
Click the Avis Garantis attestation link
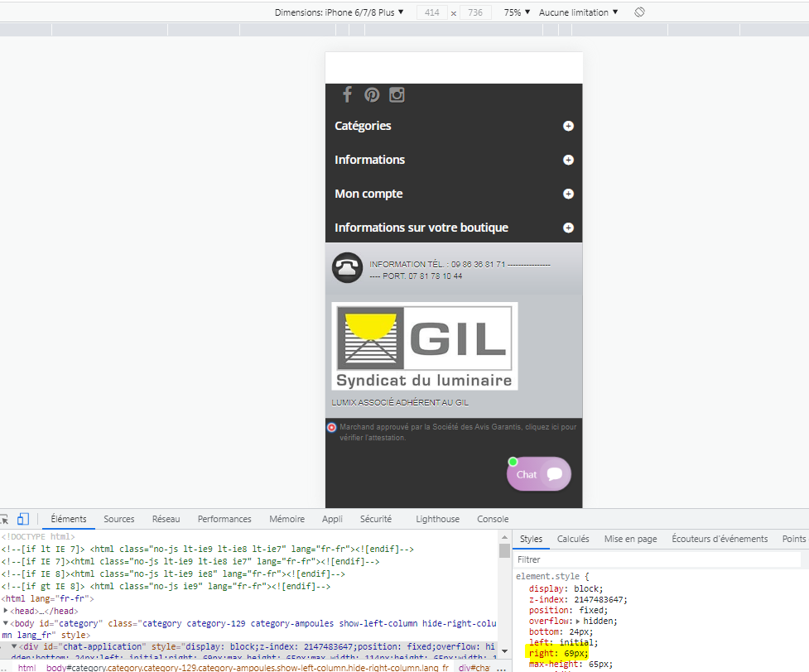click(458, 432)
